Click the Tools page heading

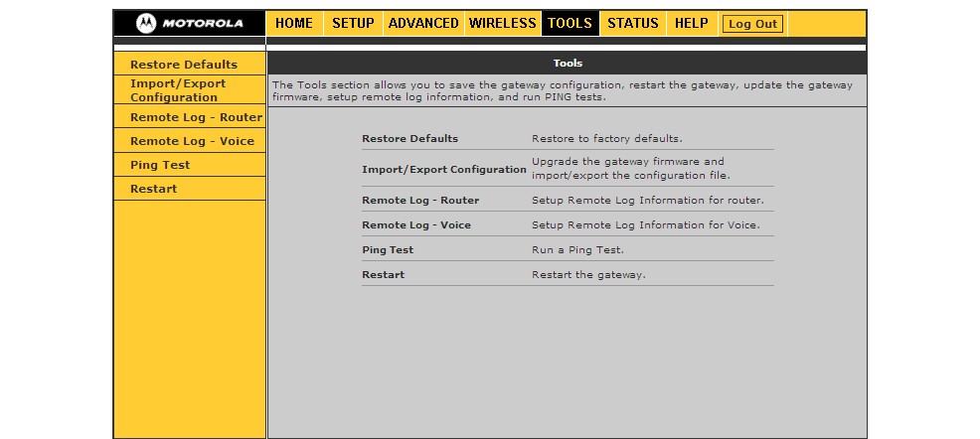(568, 64)
